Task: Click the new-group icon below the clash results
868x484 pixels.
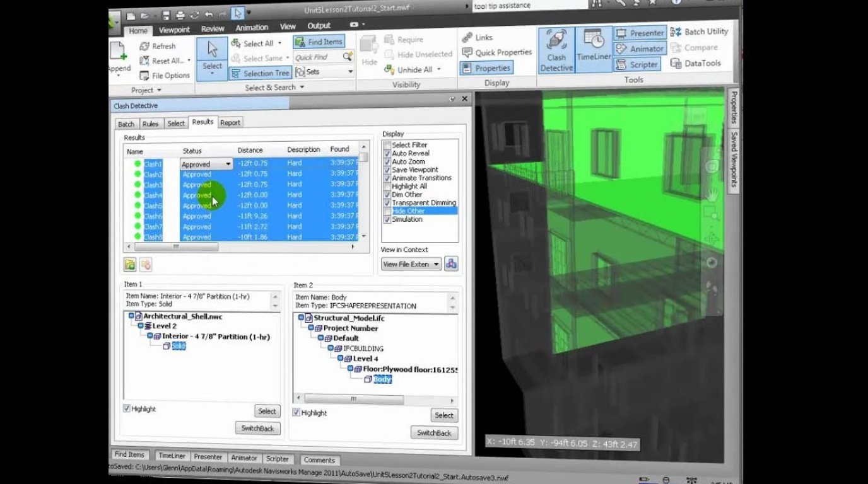Action: click(x=130, y=265)
